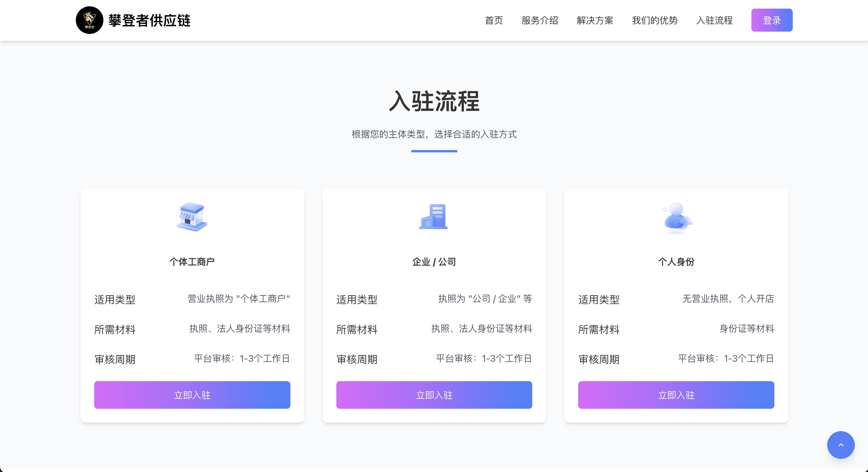This screenshot has height=472, width=868.
Task: Click 立即入驻 under 企业 / 公司
Action: [x=434, y=395]
